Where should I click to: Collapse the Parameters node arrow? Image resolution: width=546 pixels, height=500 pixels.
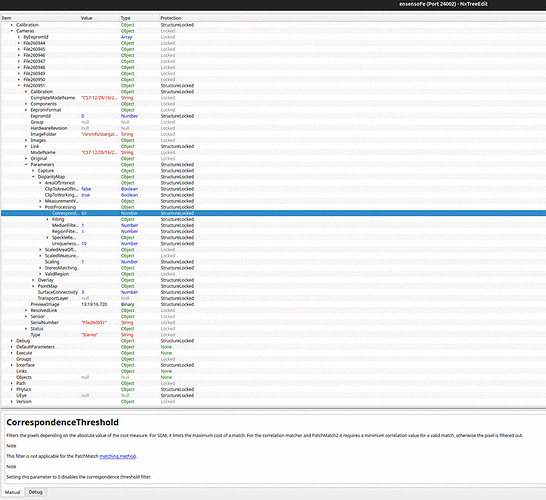click(x=26, y=165)
